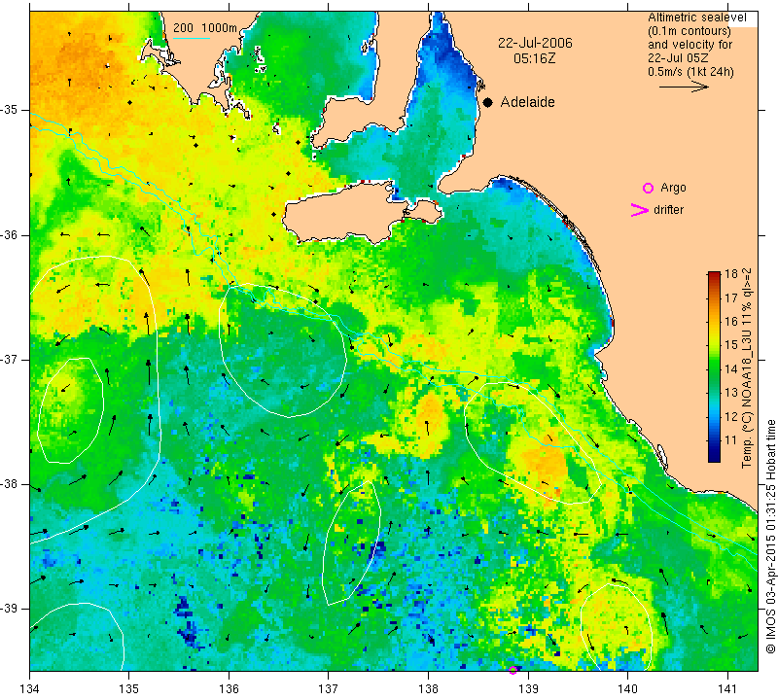The width and height of the screenshot is (778, 700).
Task: Click the longitude 140 axis label
Action: point(627,689)
